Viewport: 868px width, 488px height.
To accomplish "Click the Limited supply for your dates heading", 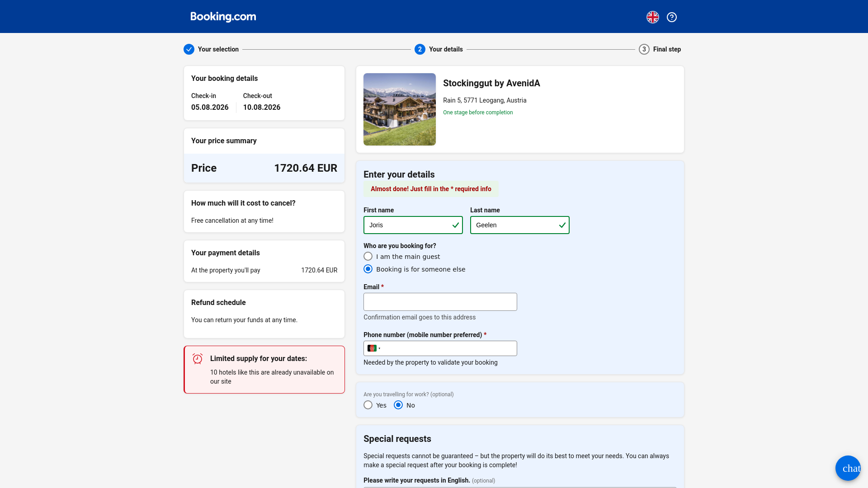I will (x=259, y=359).
